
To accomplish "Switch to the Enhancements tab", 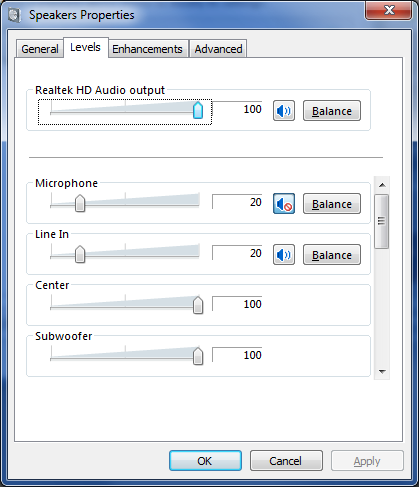I will point(147,49).
